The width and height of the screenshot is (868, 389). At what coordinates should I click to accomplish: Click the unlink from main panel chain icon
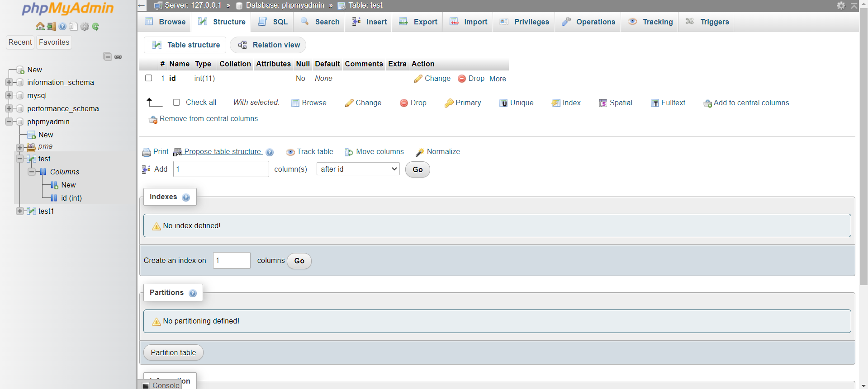(118, 57)
